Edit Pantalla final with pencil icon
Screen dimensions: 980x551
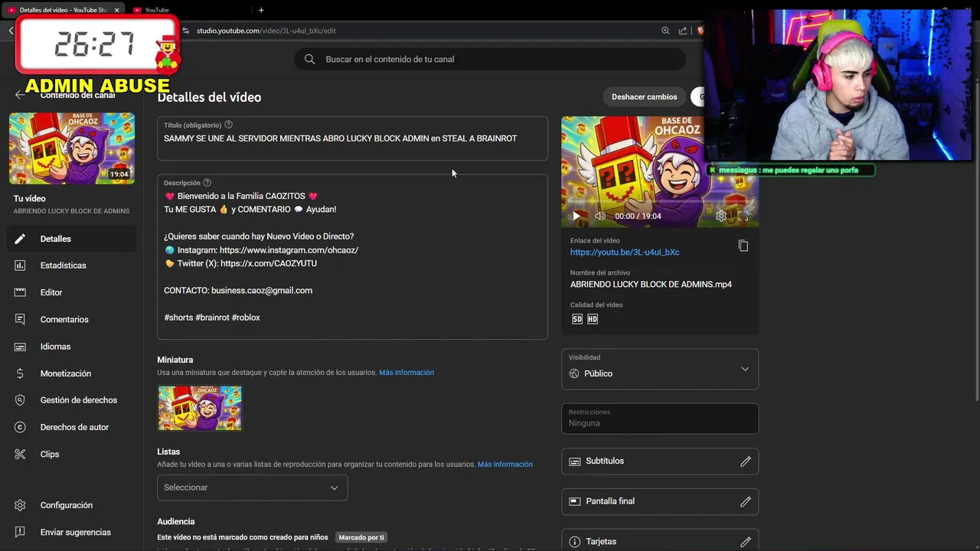click(746, 501)
